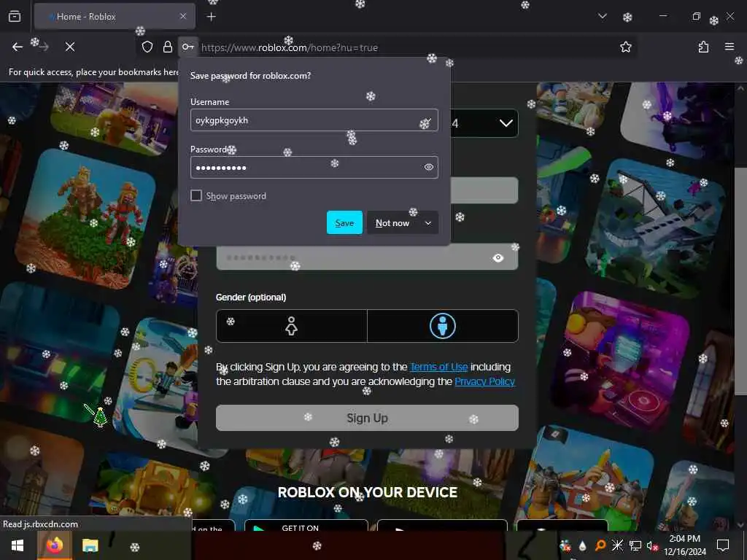Select the male gender option
747x560 pixels.
[443, 326]
